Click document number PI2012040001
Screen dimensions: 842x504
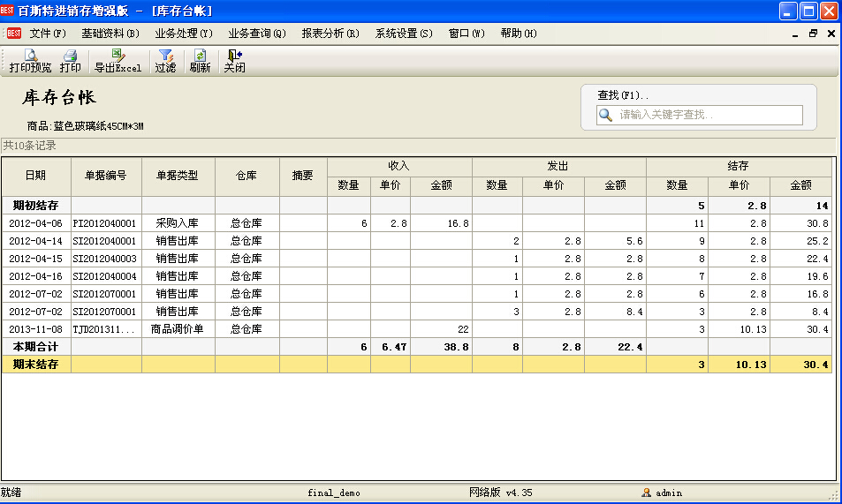click(x=105, y=223)
